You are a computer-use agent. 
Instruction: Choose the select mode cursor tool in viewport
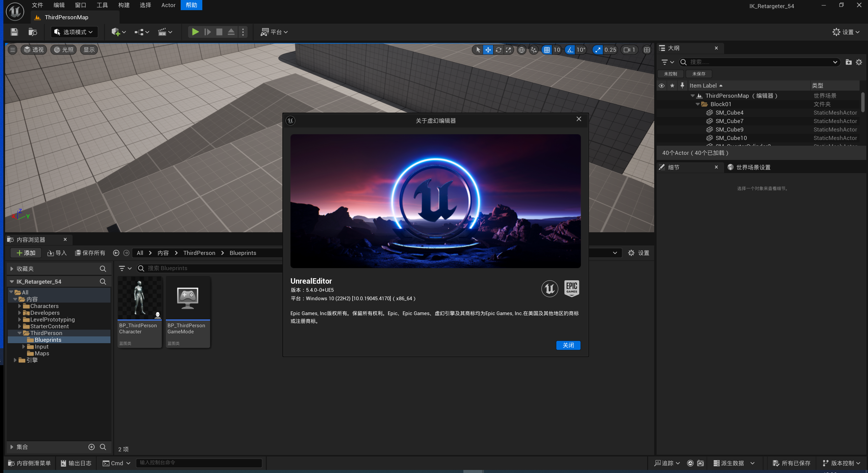478,50
